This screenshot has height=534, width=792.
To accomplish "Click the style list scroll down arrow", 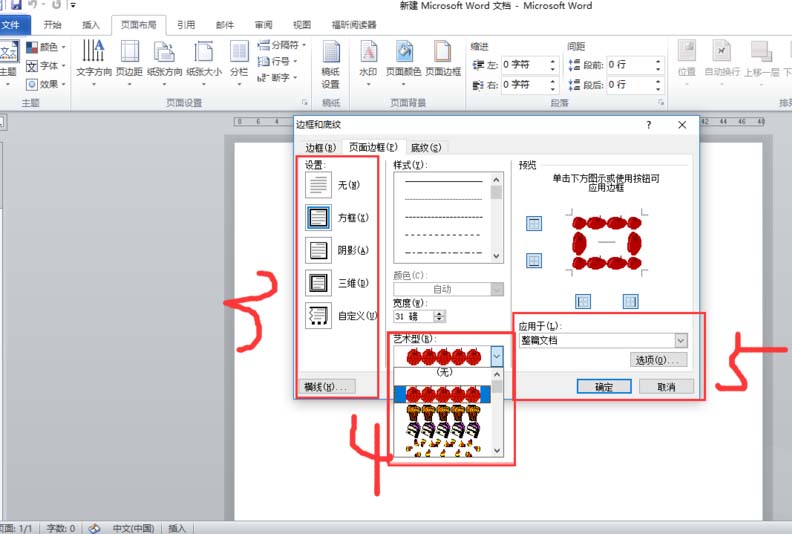I will click(497, 256).
